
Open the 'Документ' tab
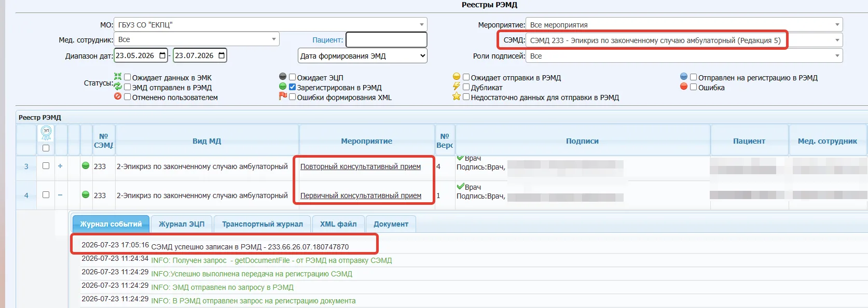click(391, 224)
